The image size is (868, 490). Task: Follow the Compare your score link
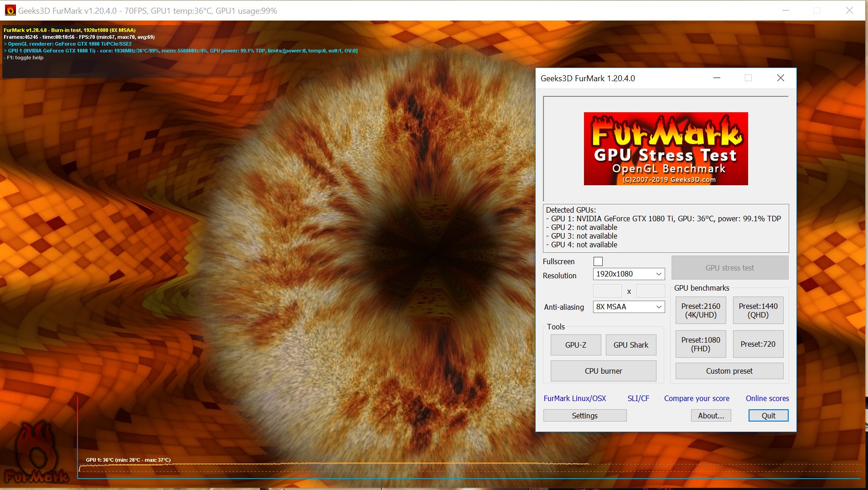pyautogui.click(x=697, y=398)
